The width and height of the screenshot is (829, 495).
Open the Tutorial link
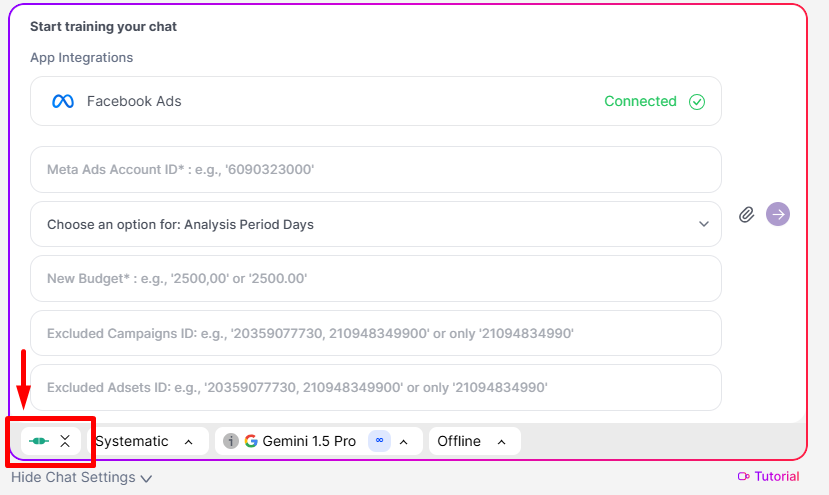point(769,476)
